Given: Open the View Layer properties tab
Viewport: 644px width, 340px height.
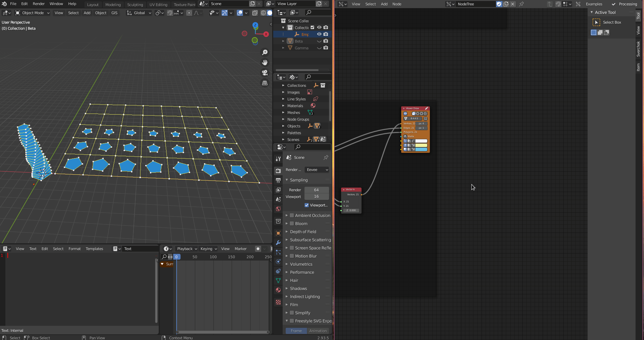Looking at the screenshot, I should tap(278, 190).
